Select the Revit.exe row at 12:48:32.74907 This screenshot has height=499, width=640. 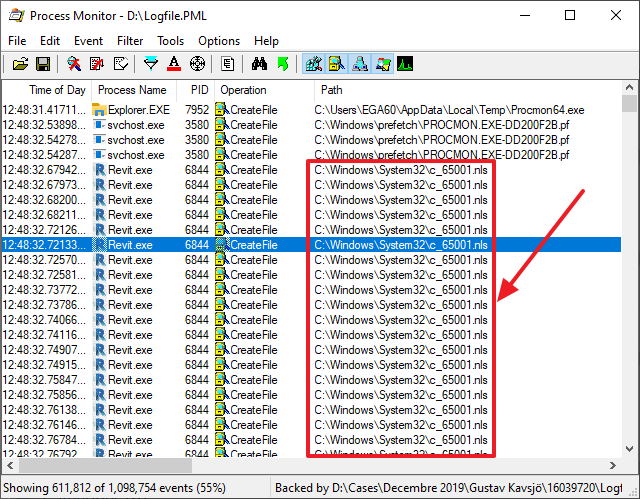point(311,350)
